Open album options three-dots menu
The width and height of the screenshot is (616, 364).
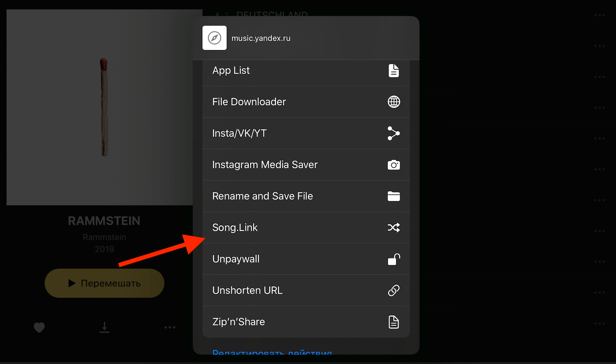pyautogui.click(x=170, y=327)
